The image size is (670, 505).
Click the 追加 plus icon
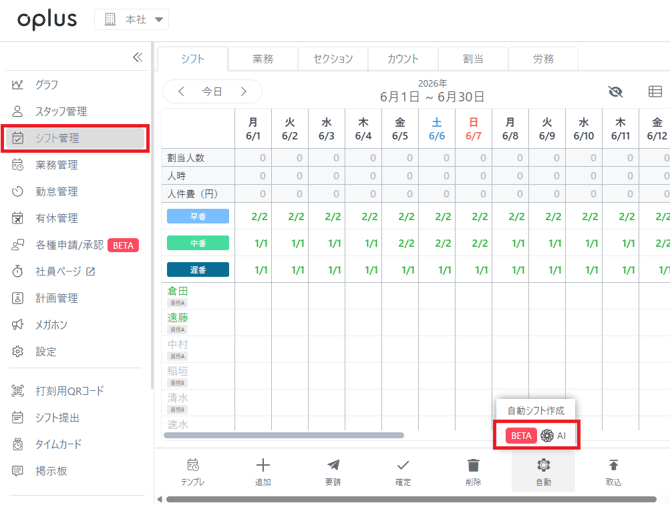coord(263,465)
